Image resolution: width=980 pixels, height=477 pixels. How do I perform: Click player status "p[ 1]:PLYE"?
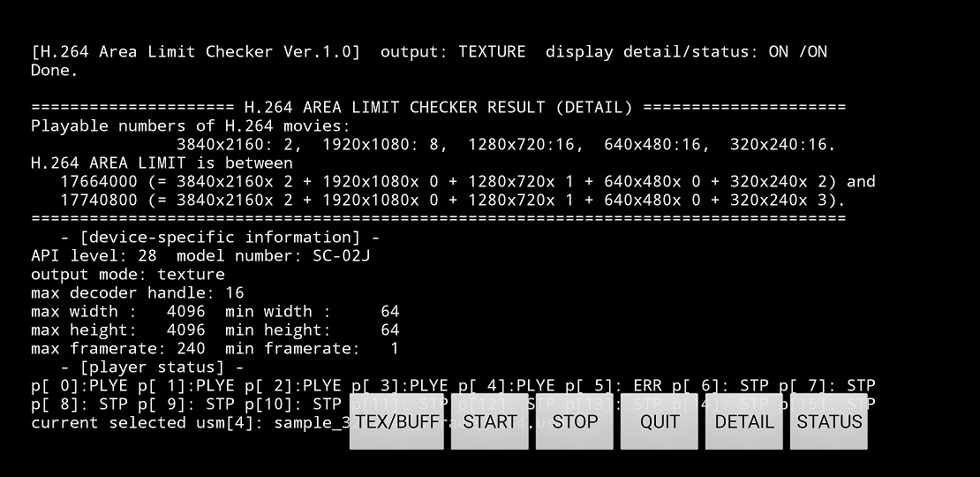point(185,386)
